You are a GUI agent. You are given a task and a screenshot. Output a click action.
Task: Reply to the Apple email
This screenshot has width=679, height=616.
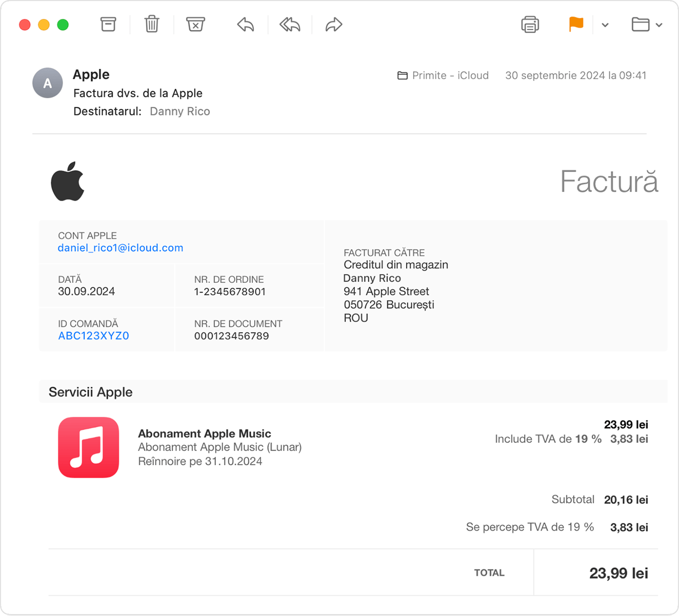[x=245, y=24]
